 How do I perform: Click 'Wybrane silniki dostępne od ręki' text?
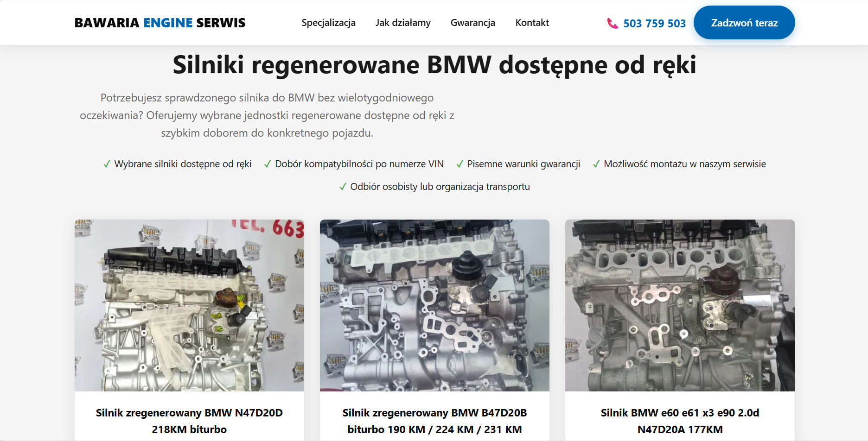click(183, 164)
